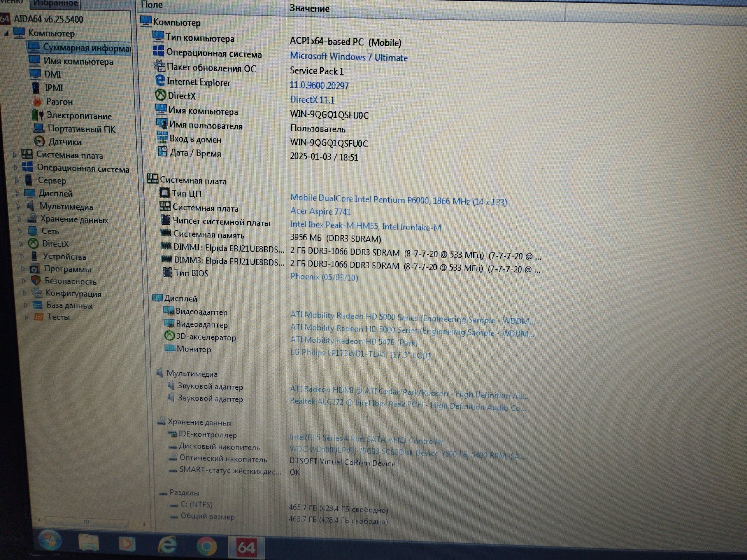Image resolution: width=747 pixels, height=560 pixels.
Task: Open the Phoenix (05/03/10) BIOS link
Action: pos(324,276)
